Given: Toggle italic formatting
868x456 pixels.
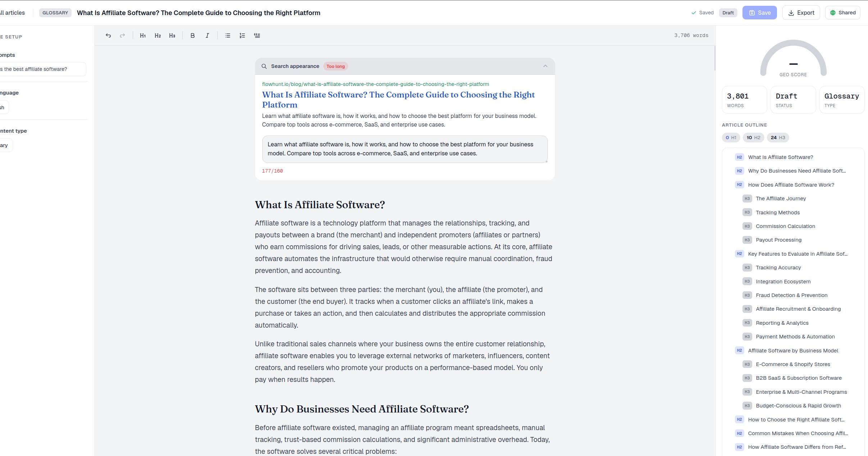Looking at the screenshot, I should (x=207, y=36).
